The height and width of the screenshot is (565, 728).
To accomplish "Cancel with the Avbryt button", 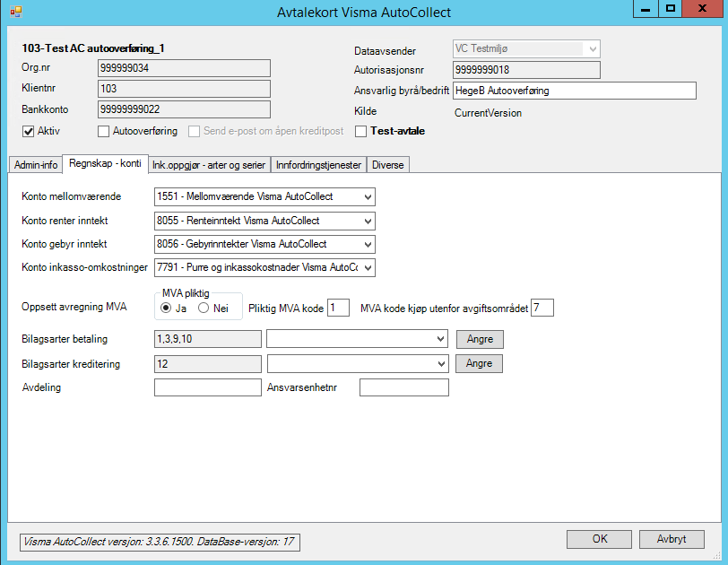I will click(x=672, y=539).
